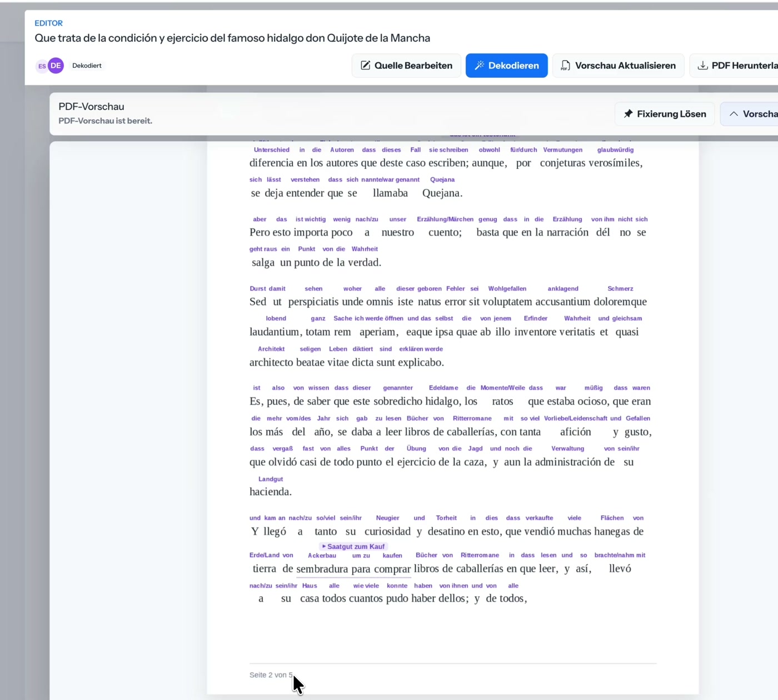
Task: Click the download arrow icon
Action: point(702,66)
